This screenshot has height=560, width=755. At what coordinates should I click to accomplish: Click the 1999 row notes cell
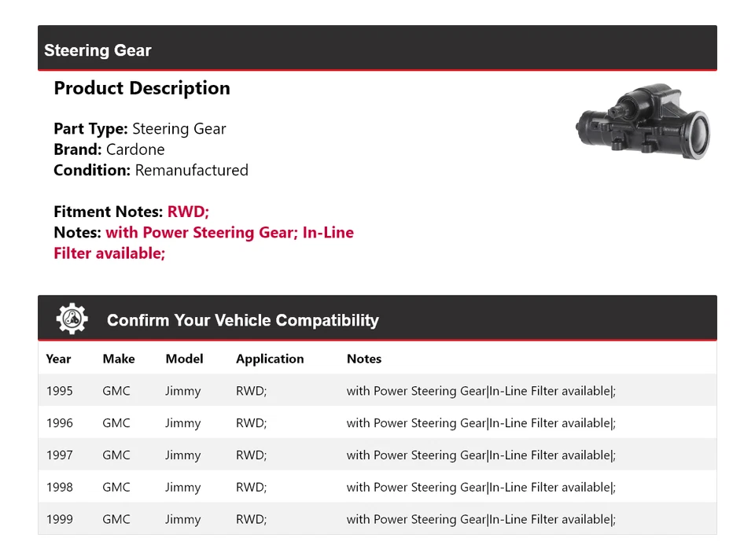click(x=481, y=520)
